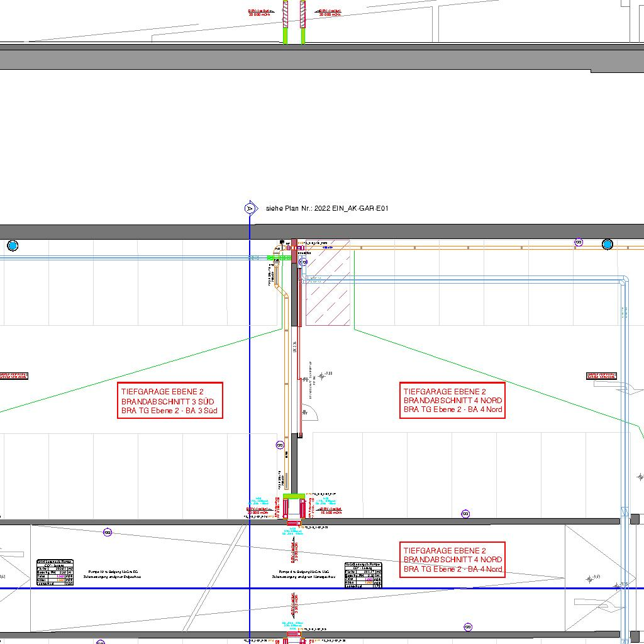The width and height of the screenshot is (644, 644).
Task: Select the left ramp data table
Action: tap(55, 573)
